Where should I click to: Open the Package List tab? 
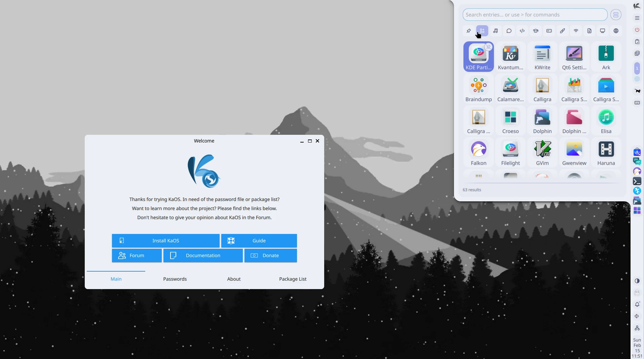(293, 279)
